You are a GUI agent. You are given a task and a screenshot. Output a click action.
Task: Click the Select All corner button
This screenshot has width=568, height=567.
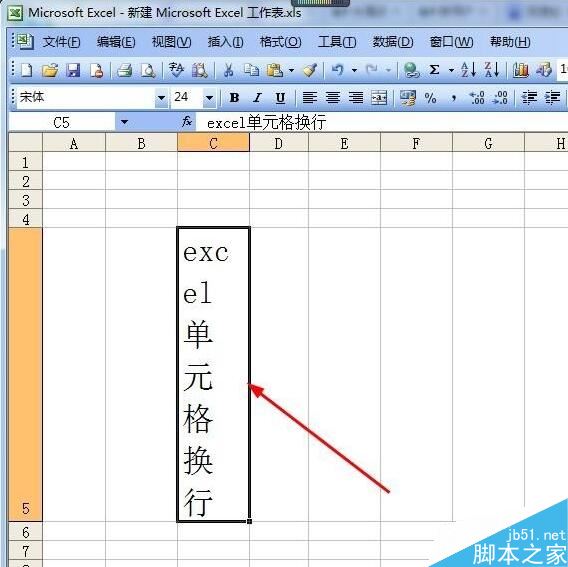pos(25,142)
